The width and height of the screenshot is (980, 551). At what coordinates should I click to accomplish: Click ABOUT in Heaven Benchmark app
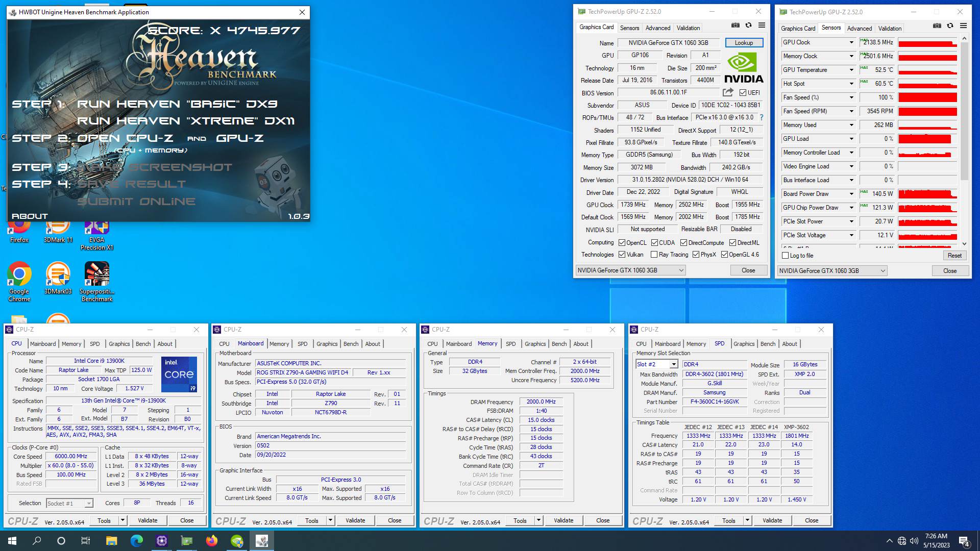[x=30, y=216]
